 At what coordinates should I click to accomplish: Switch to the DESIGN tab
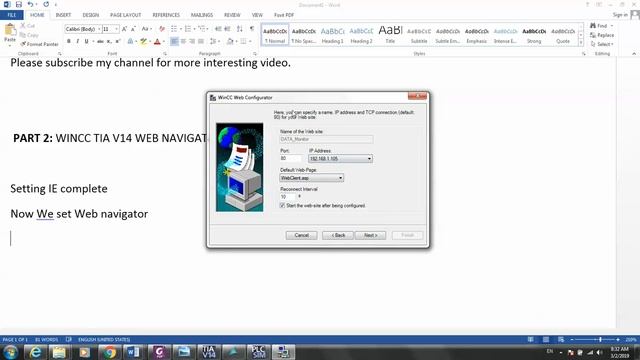pos(91,15)
